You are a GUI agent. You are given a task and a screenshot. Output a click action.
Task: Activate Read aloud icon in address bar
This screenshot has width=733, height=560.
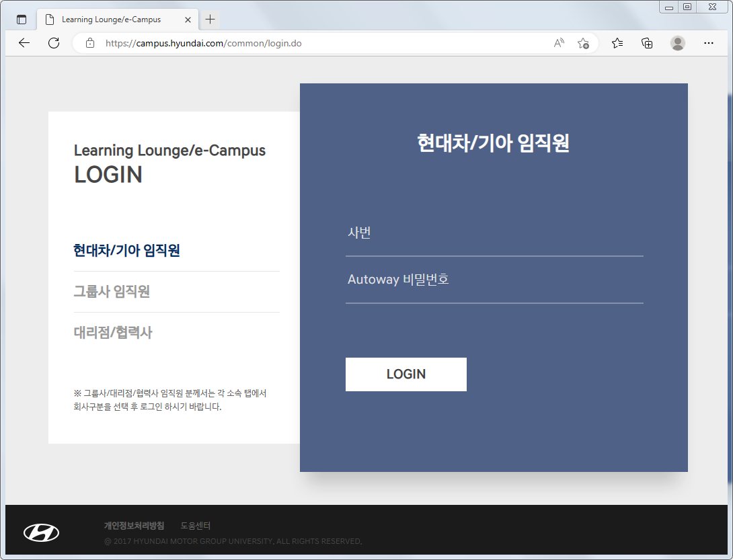559,43
